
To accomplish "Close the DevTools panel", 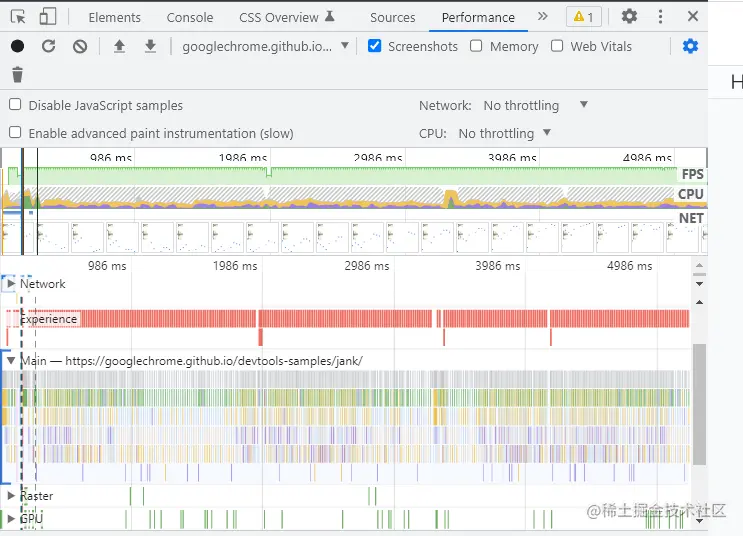I will [693, 16].
